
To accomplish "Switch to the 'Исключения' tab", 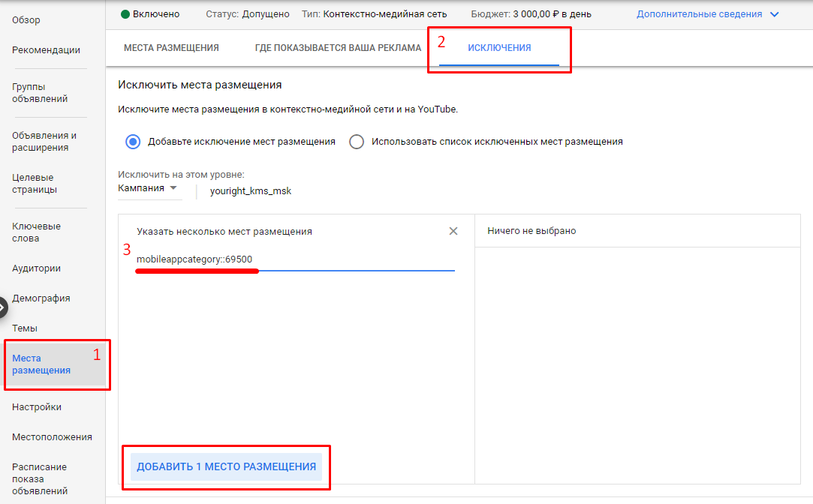I will click(499, 48).
